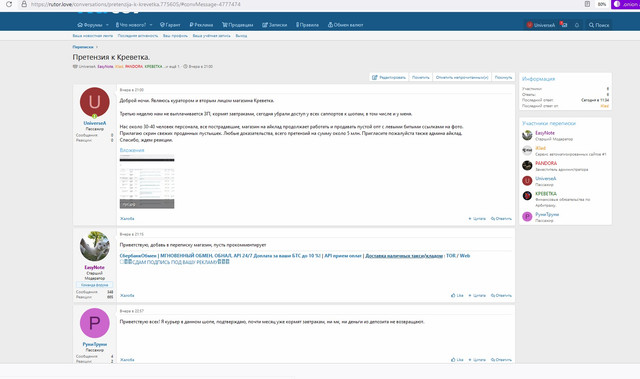
Task: Click the UniverseA avatar in the first post
Action: point(95,102)
